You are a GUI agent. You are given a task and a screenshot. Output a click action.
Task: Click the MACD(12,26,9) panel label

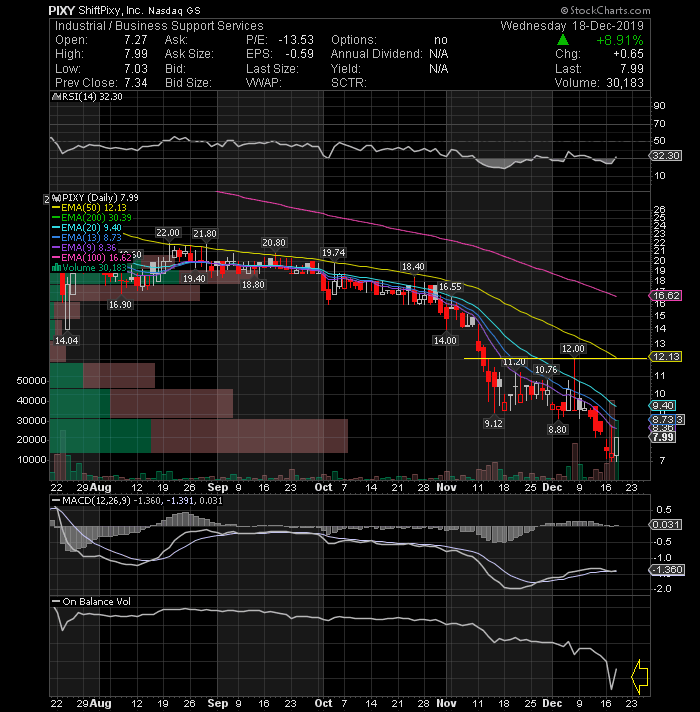click(x=96, y=501)
